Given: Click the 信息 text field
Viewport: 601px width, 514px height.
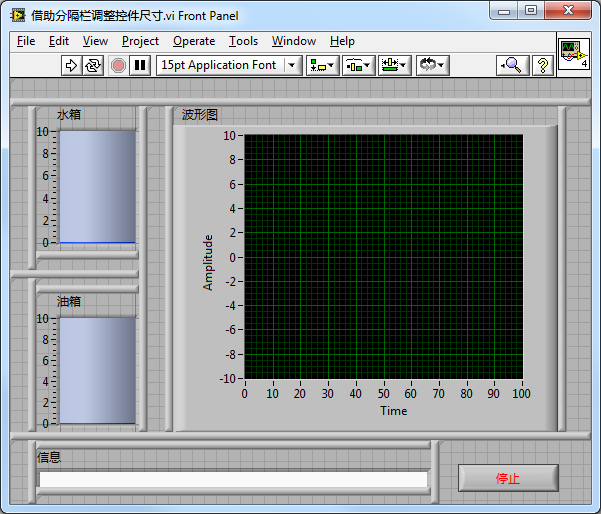Looking at the screenshot, I should coord(232,479).
